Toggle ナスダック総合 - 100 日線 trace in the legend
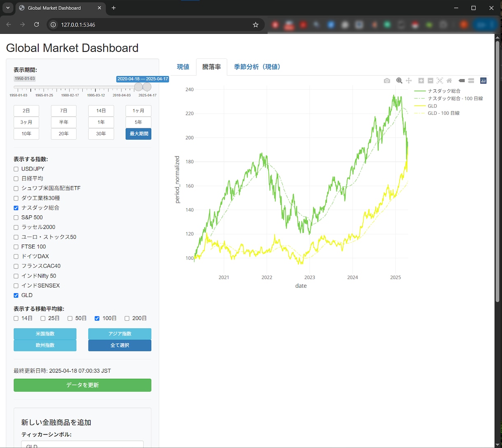 (449, 98)
